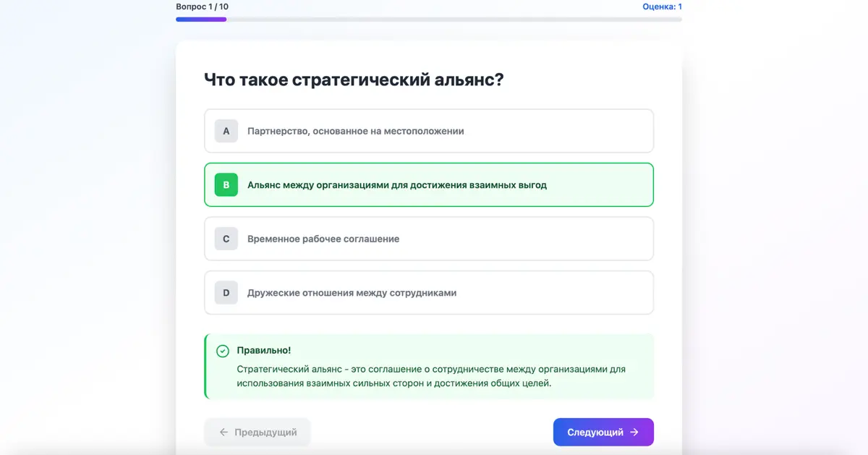Click the letter D badge icon
868x455 pixels.
pos(226,292)
